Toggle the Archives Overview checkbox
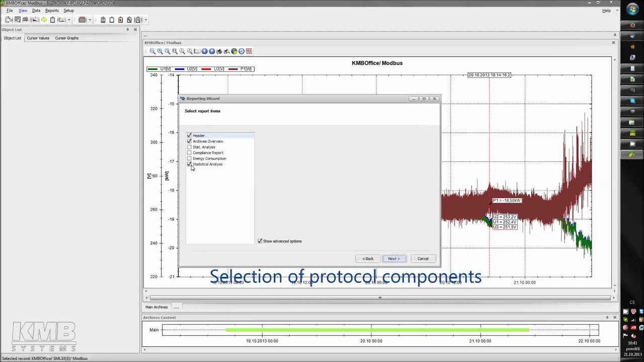The image size is (644, 362). [x=189, y=141]
